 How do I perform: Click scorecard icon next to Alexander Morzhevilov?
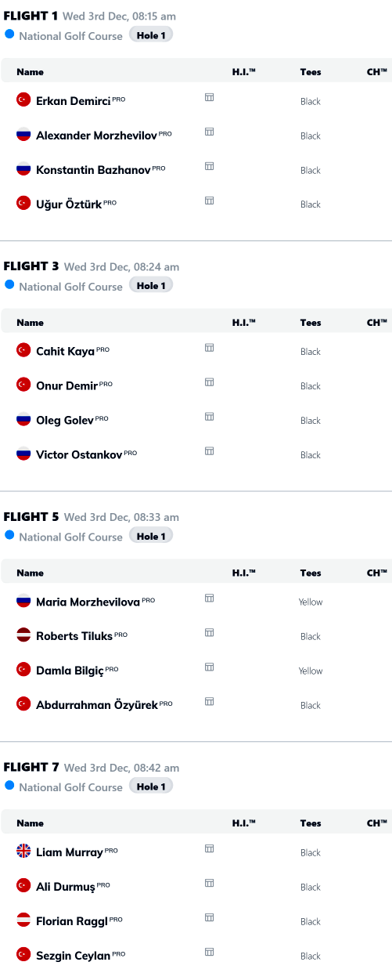coord(209,132)
